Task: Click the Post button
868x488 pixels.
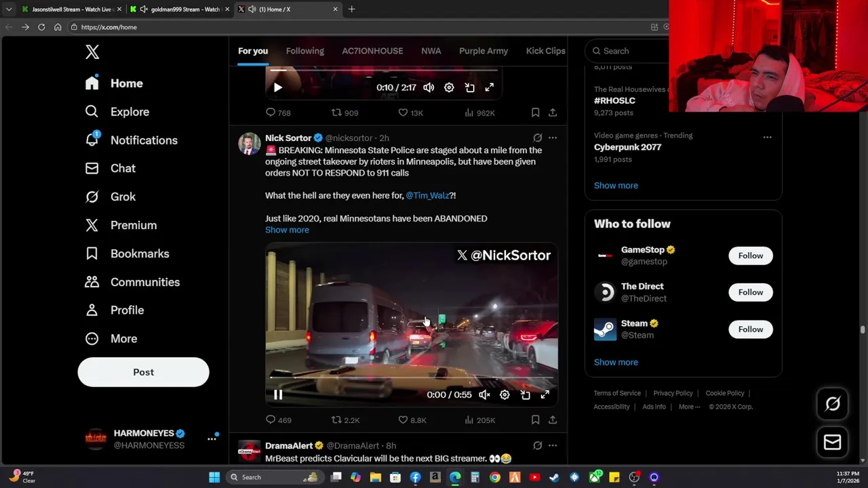Action: click(143, 372)
